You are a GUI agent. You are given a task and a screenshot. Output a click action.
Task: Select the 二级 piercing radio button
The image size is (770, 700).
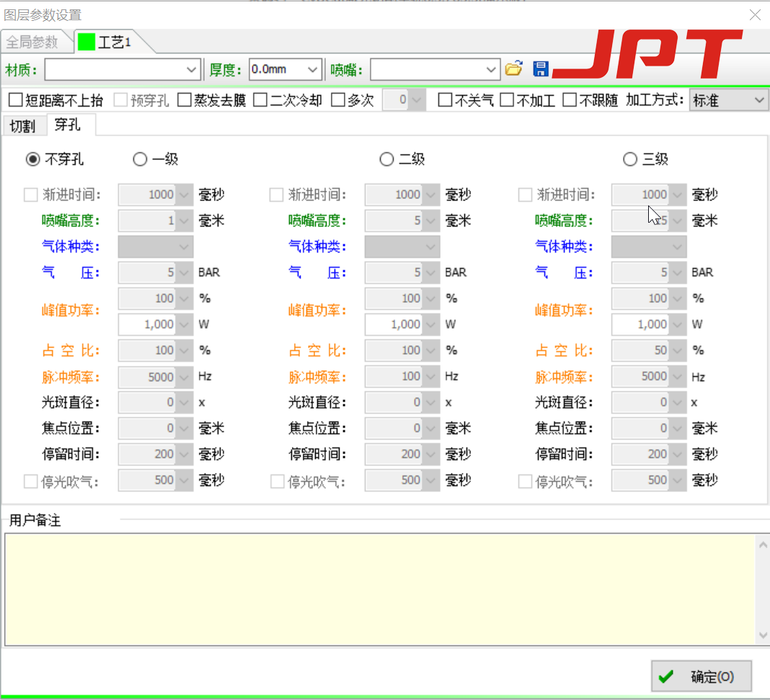pyautogui.click(x=386, y=159)
